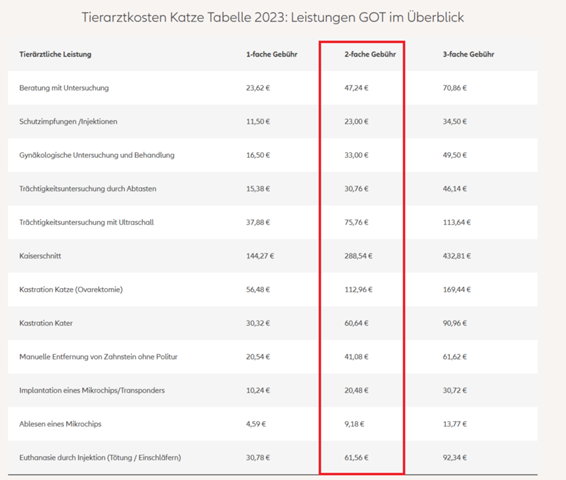Click Trächtigkeitsuntersuchung mit Ultraschall row label
Screen dimensions: 566x480
tap(87, 222)
